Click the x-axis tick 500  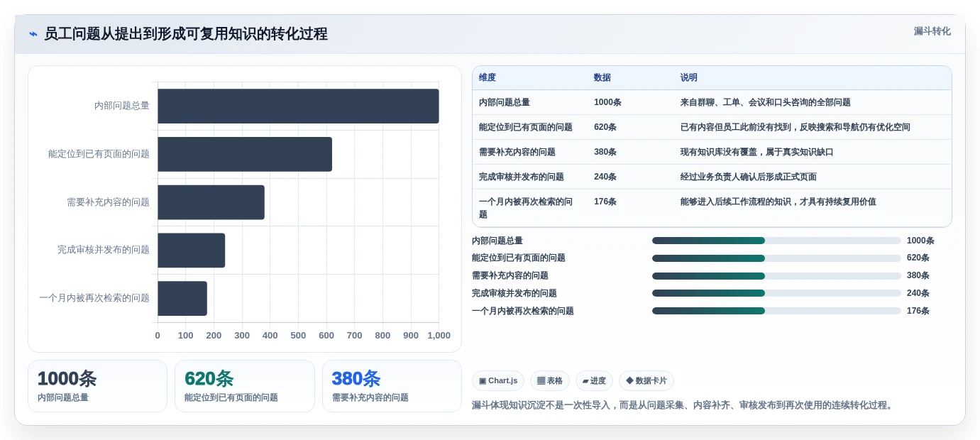[x=298, y=336]
